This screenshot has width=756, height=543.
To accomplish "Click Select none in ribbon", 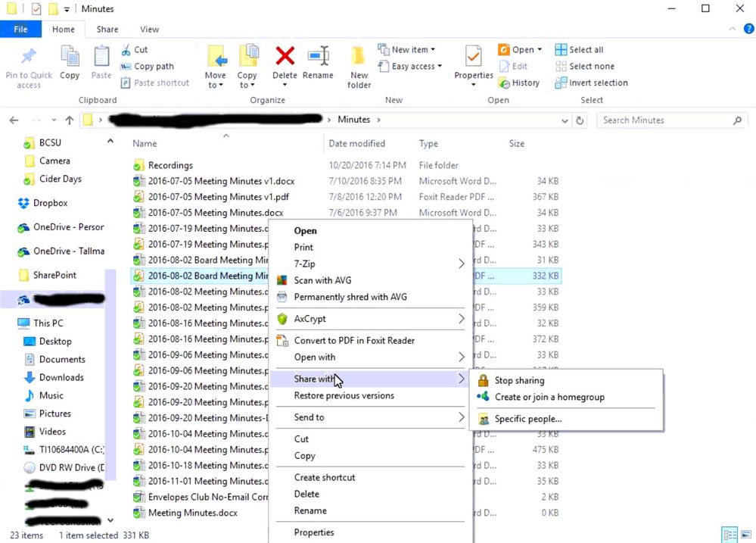I will (x=584, y=66).
